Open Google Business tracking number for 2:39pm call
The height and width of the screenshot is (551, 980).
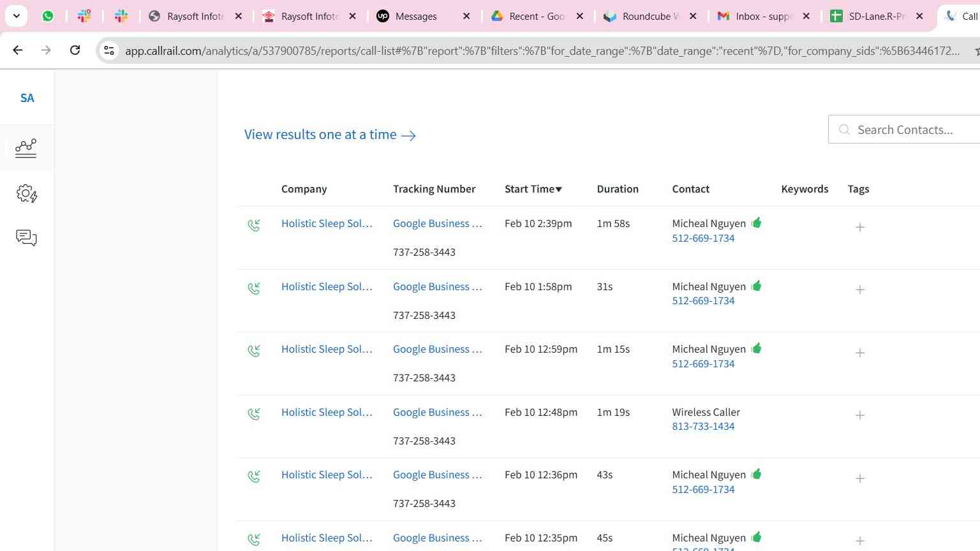coord(438,223)
